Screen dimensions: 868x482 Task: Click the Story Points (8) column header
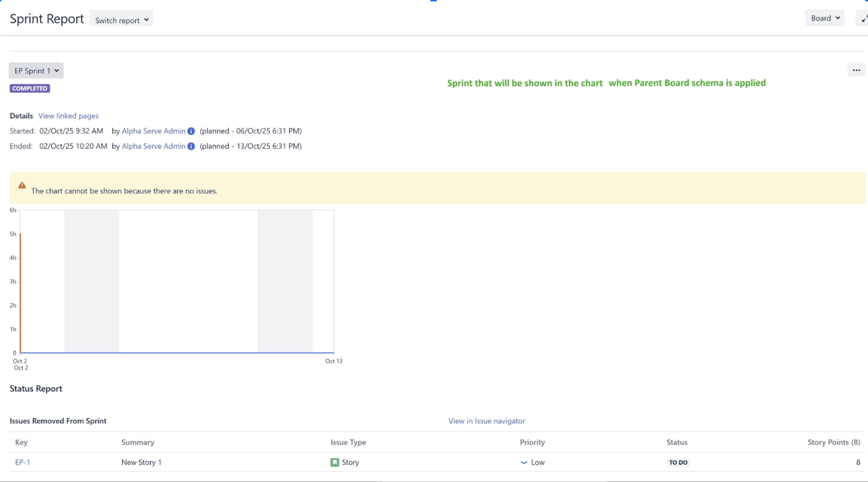coord(833,442)
